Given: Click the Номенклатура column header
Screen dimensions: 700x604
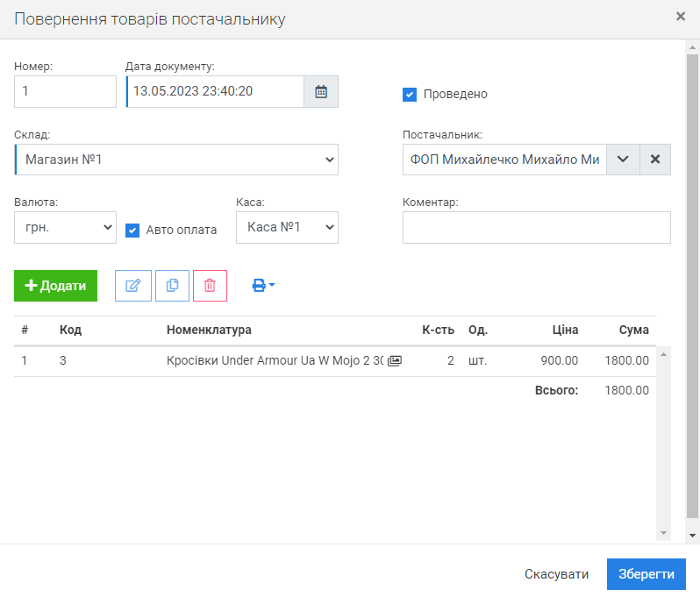Looking at the screenshot, I should [x=209, y=330].
